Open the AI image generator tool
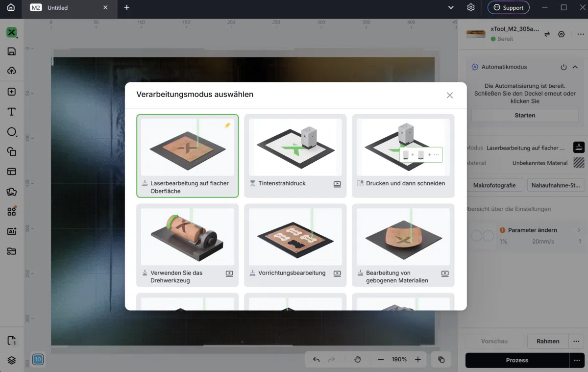 pos(12,231)
